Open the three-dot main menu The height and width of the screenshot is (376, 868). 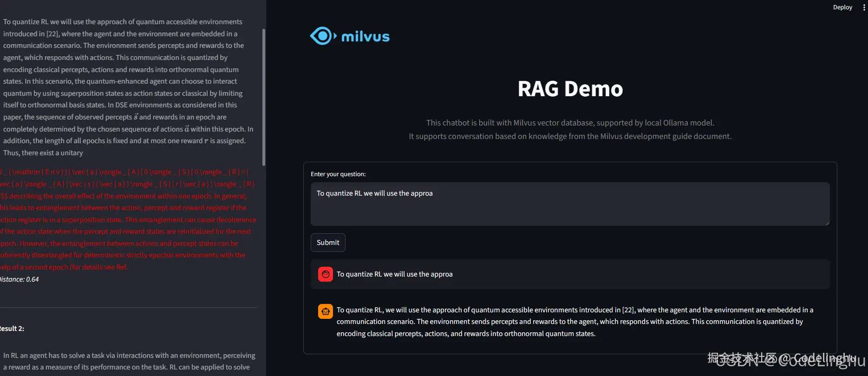coord(864,7)
